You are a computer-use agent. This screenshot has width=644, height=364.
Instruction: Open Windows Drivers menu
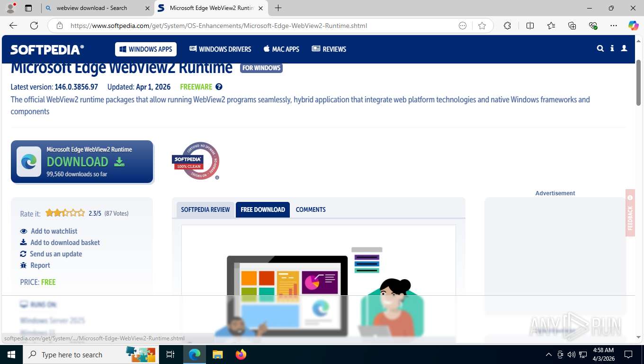(x=220, y=49)
